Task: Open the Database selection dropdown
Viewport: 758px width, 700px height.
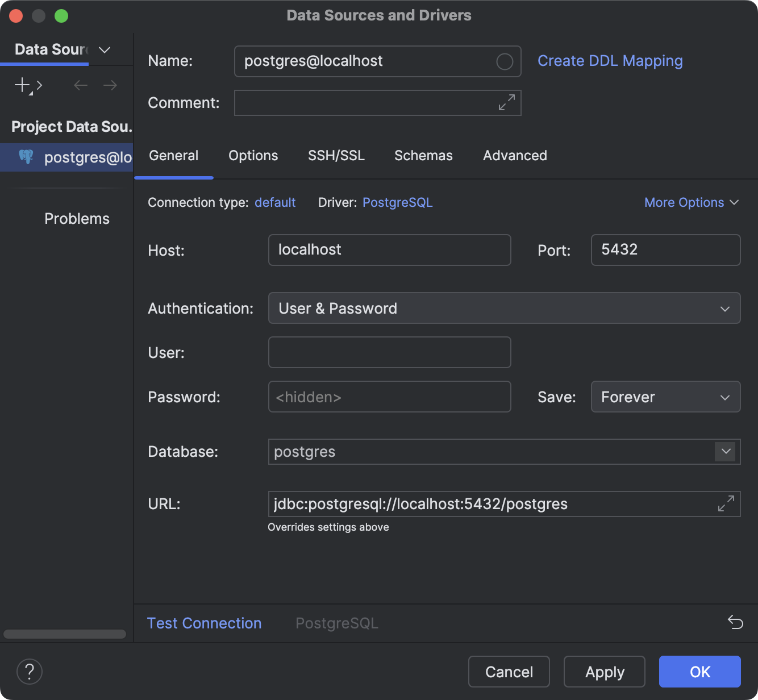Action: pos(724,452)
